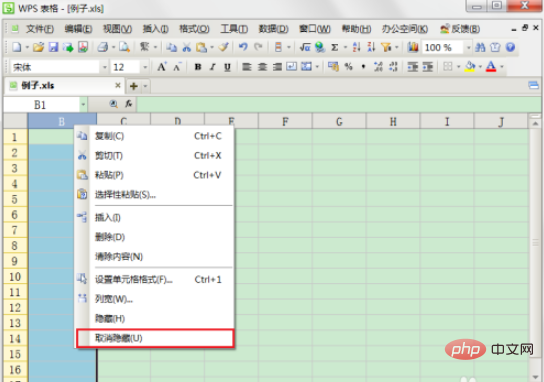Viewport: 544px width, 382px height.
Task: Expand the Name Box dropdown arrow beside B1
Action: point(83,104)
